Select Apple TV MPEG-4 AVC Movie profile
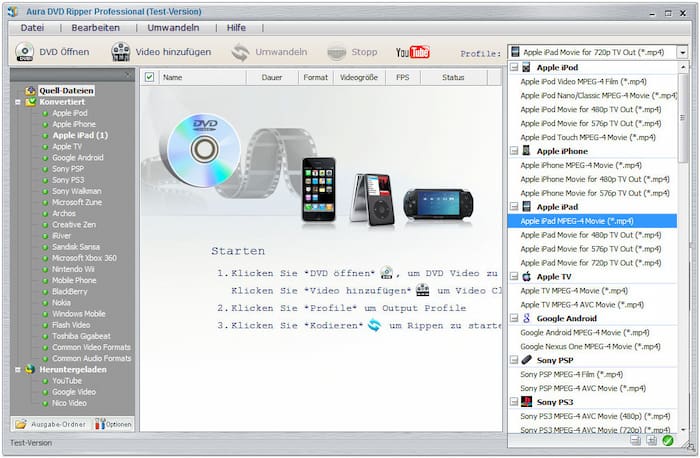 coord(582,304)
